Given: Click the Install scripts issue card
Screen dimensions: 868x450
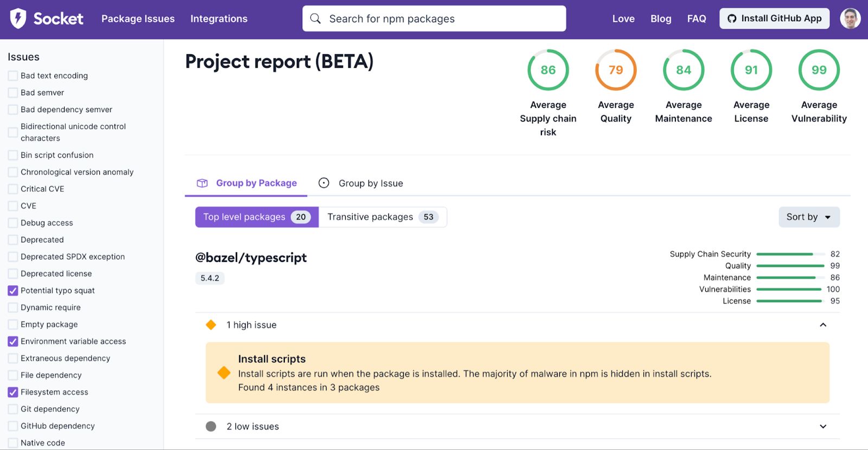Looking at the screenshot, I should coord(518,372).
